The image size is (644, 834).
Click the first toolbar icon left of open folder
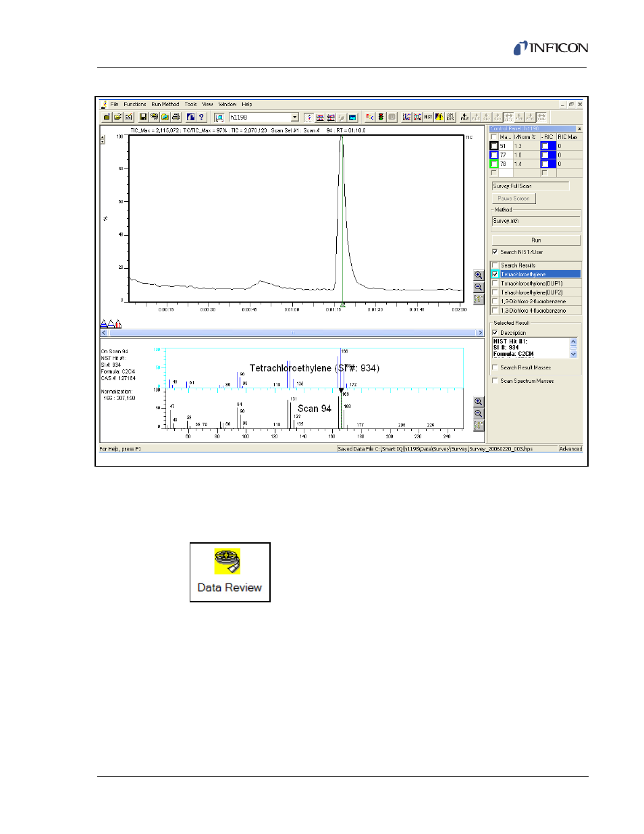point(107,118)
